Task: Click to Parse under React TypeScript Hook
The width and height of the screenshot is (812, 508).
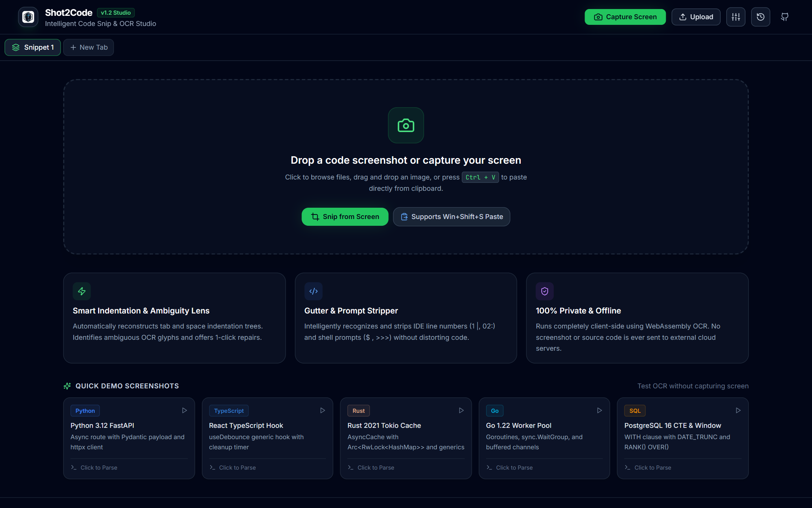Action: [232, 468]
